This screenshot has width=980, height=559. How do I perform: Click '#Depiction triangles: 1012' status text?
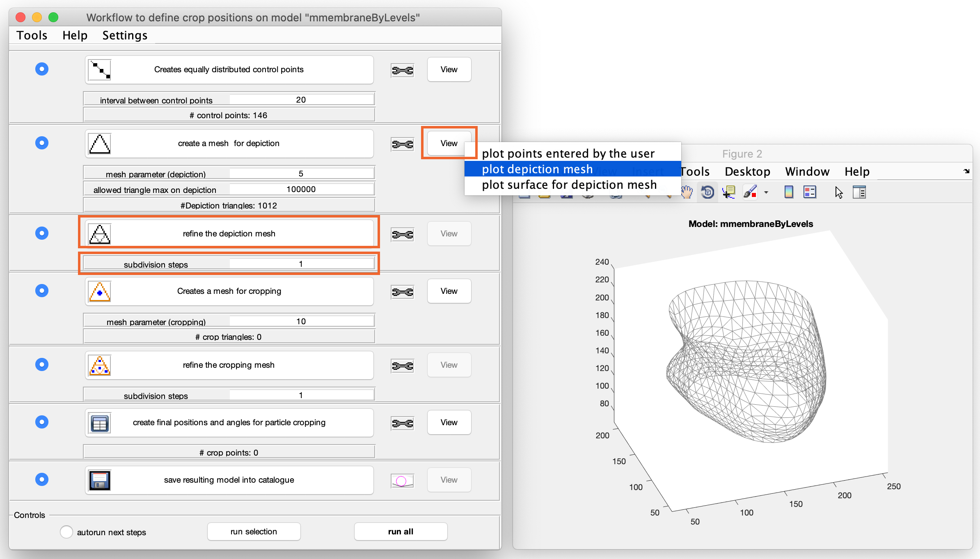click(229, 206)
